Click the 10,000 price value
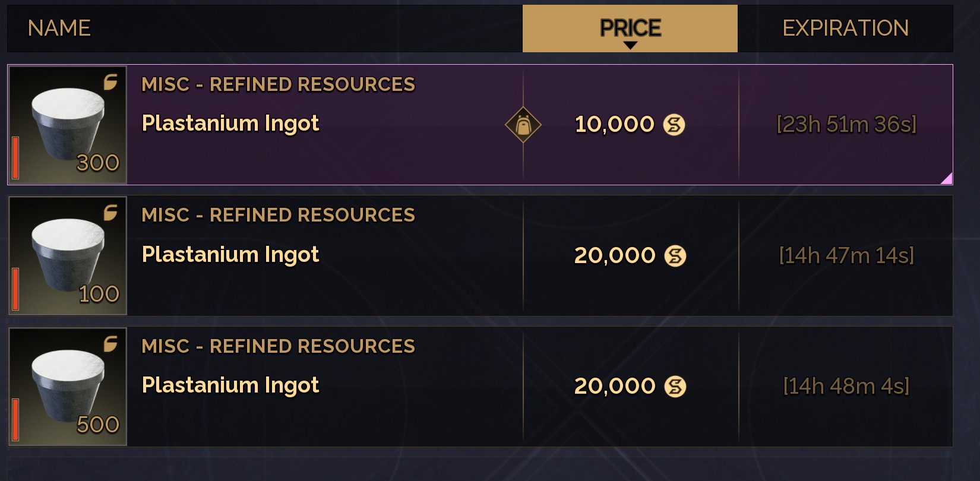The width and height of the screenshot is (980, 481). 614,125
